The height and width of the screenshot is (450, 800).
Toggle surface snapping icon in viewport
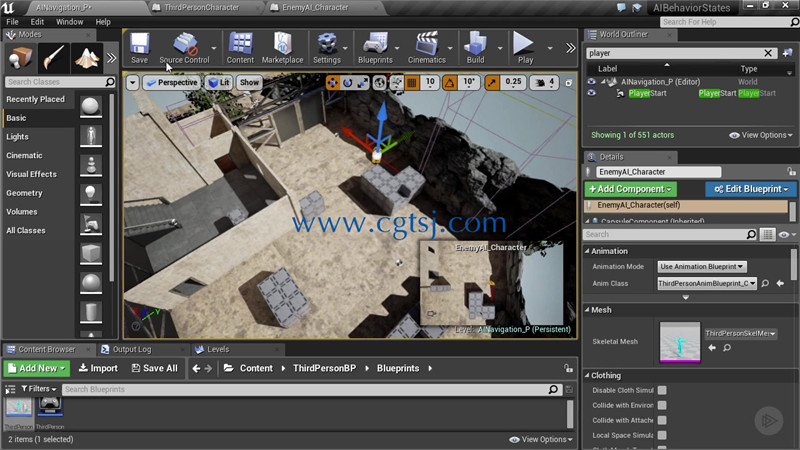(x=396, y=83)
